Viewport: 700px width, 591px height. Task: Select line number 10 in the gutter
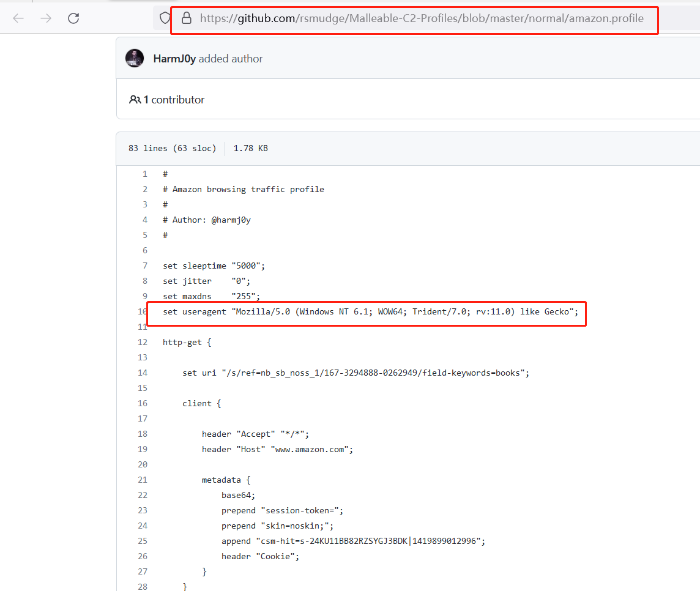(x=142, y=312)
